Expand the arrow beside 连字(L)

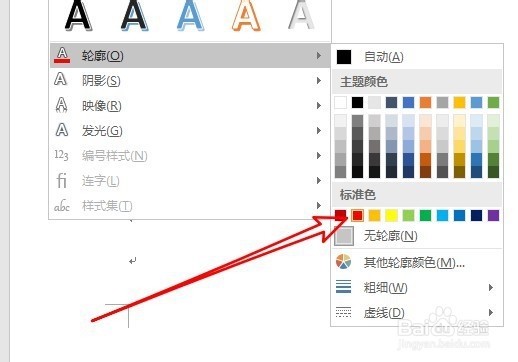(319, 181)
